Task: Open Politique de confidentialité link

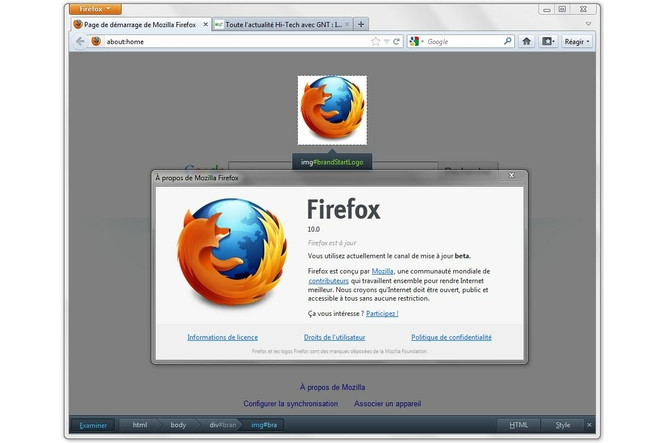Action: click(451, 338)
